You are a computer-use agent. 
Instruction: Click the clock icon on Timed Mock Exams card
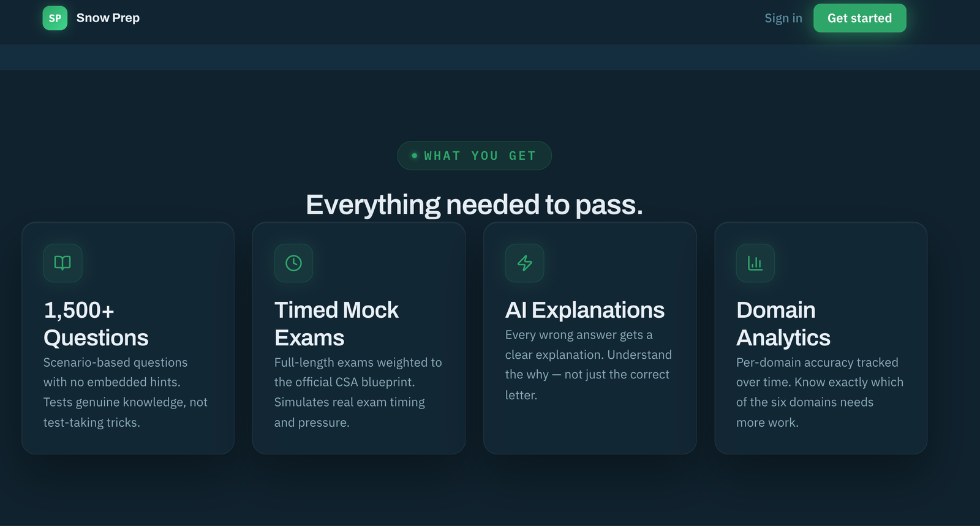(293, 263)
